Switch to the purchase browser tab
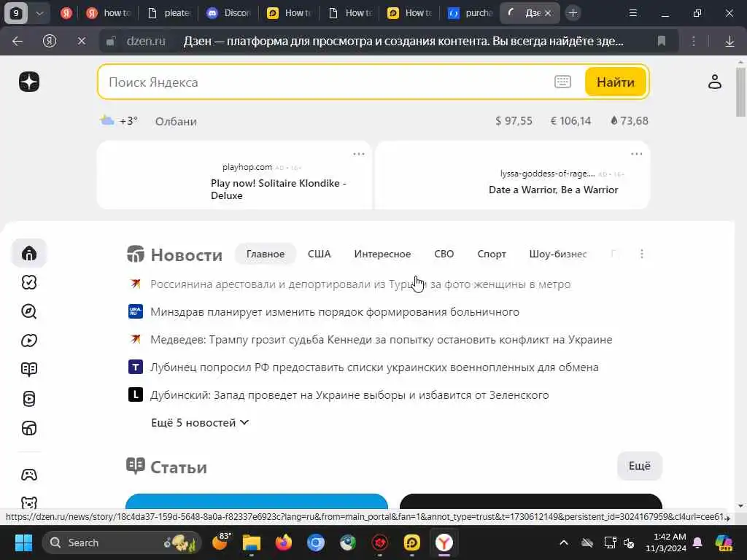The image size is (747, 560). (471, 13)
